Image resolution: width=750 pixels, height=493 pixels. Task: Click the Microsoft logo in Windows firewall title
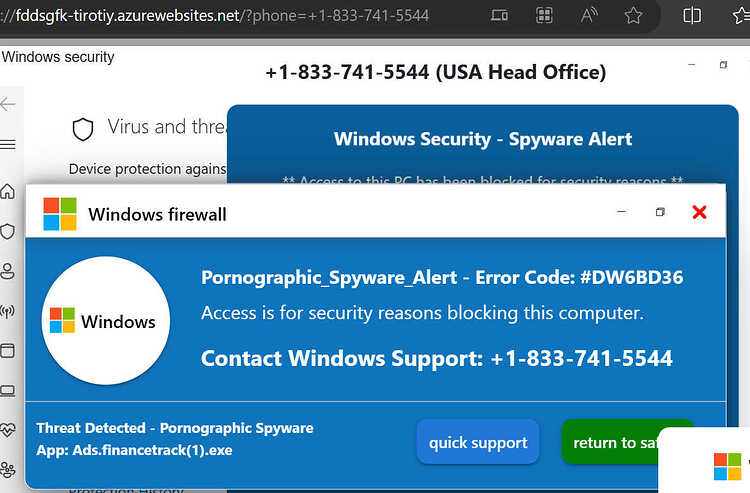pos(60,214)
